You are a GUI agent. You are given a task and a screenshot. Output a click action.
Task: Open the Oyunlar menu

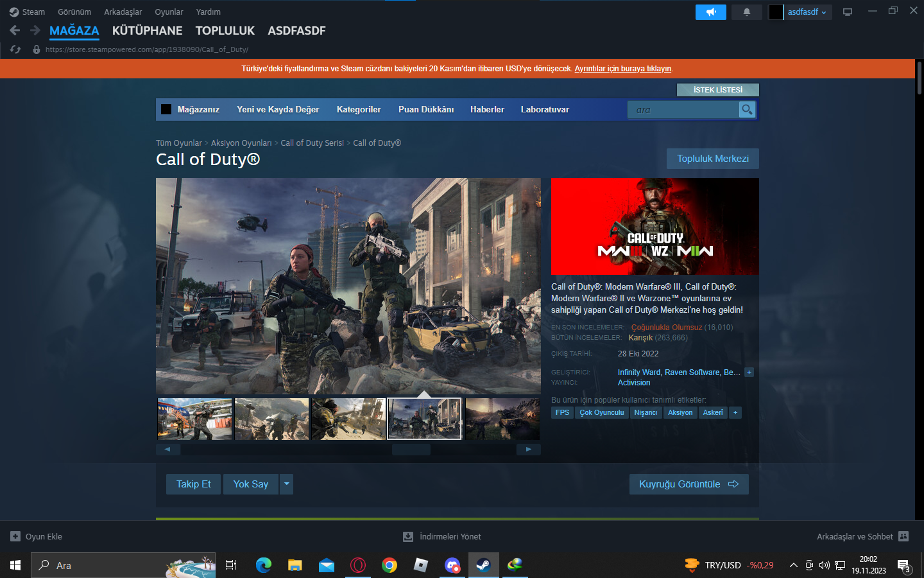tap(169, 12)
